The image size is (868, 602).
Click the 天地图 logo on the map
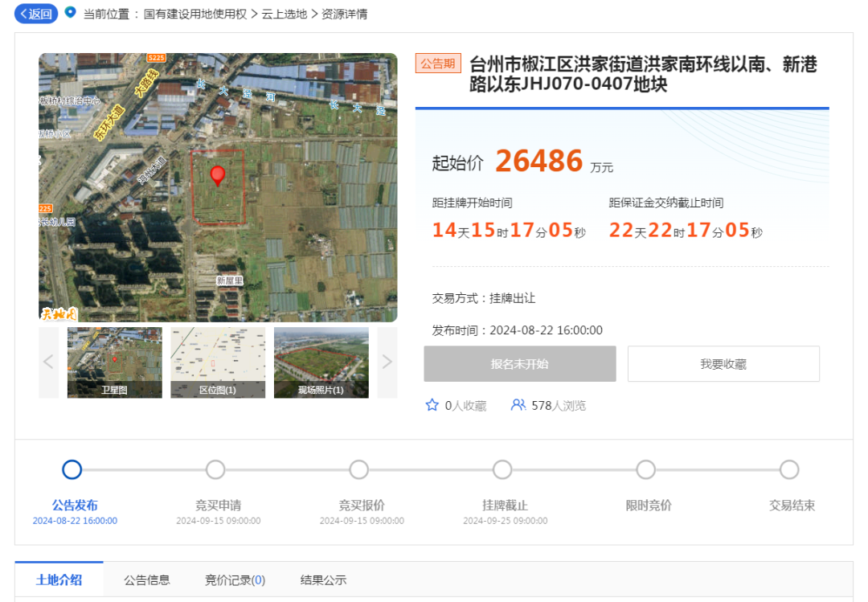pyautogui.click(x=59, y=314)
